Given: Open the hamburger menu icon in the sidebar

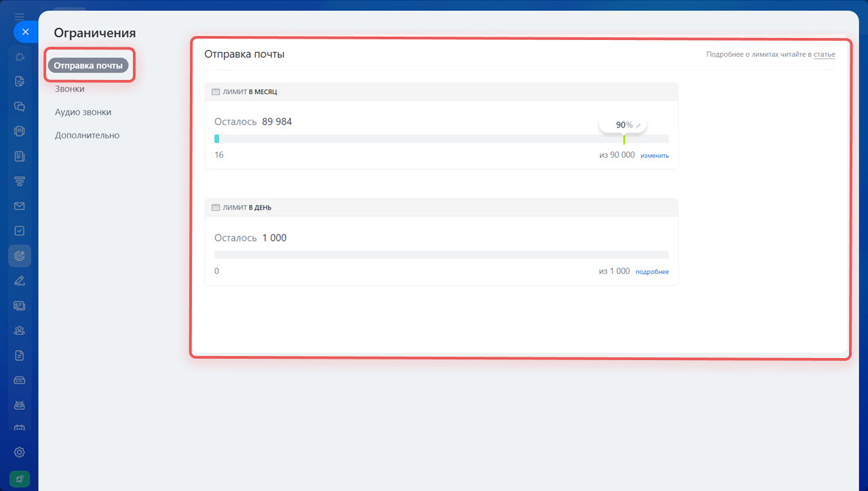Looking at the screenshot, I should (x=19, y=17).
